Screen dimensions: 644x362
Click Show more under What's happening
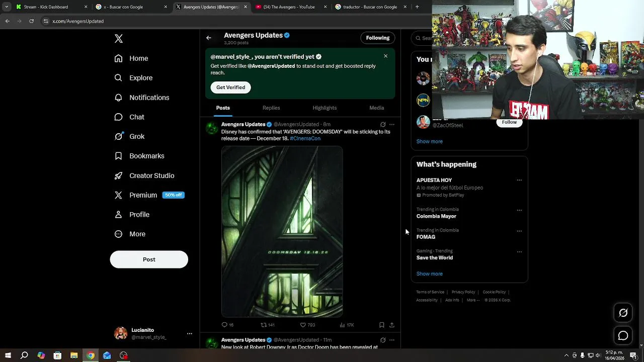point(430,274)
